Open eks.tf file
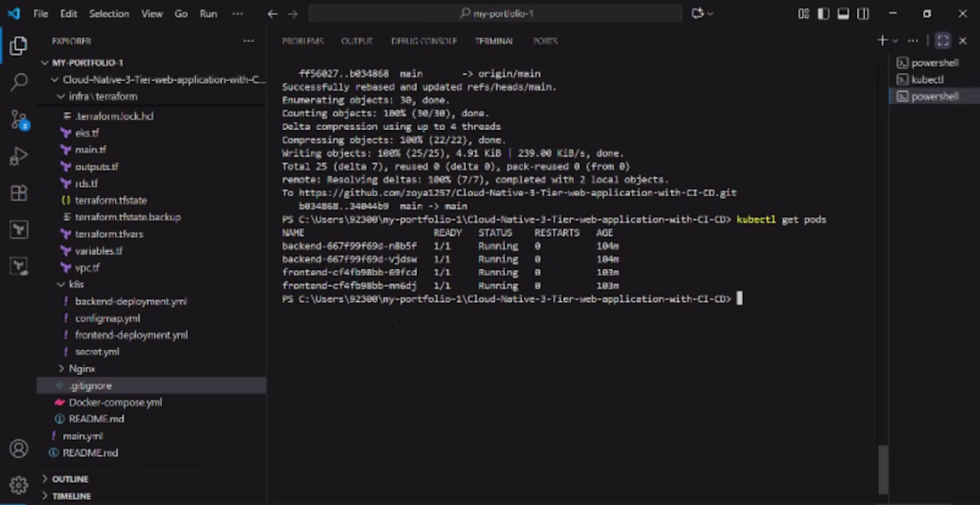The width and height of the screenshot is (980, 505). [x=87, y=133]
